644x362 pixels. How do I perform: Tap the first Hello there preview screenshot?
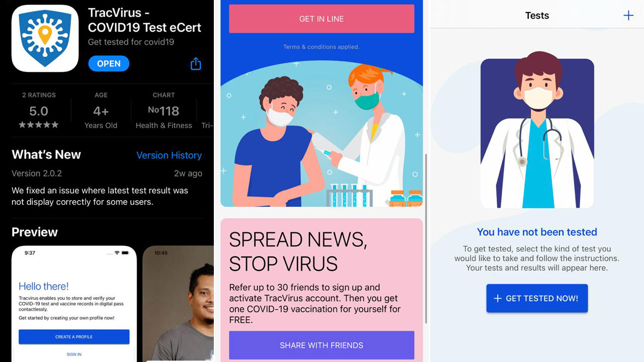click(x=74, y=304)
